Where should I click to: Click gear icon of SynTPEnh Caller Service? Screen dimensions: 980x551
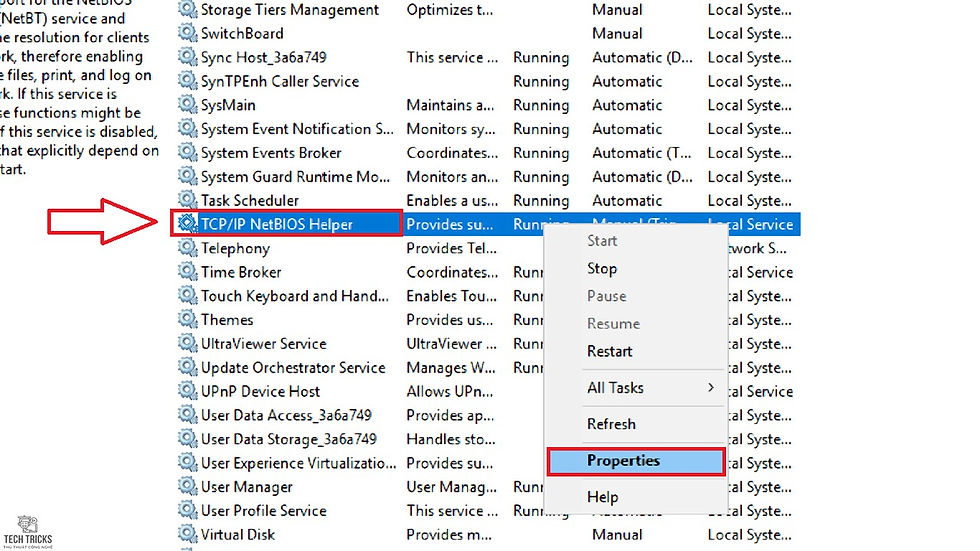coord(187,81)
